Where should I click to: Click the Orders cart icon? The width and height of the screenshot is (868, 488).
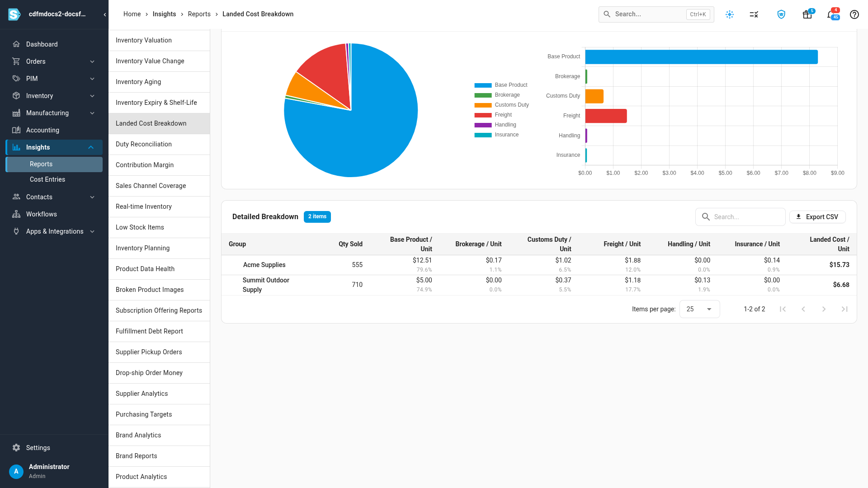point(16,61)
